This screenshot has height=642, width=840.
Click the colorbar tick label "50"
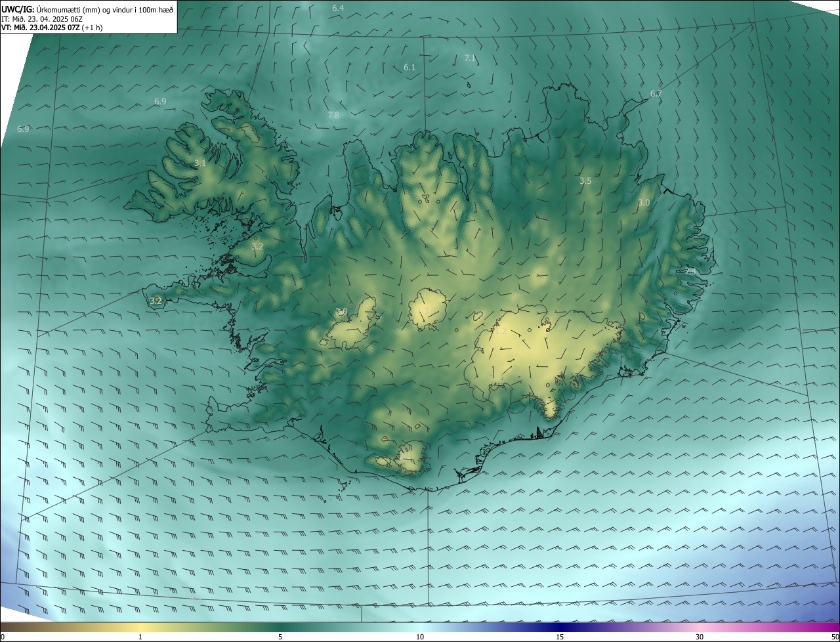pos(835,637)
